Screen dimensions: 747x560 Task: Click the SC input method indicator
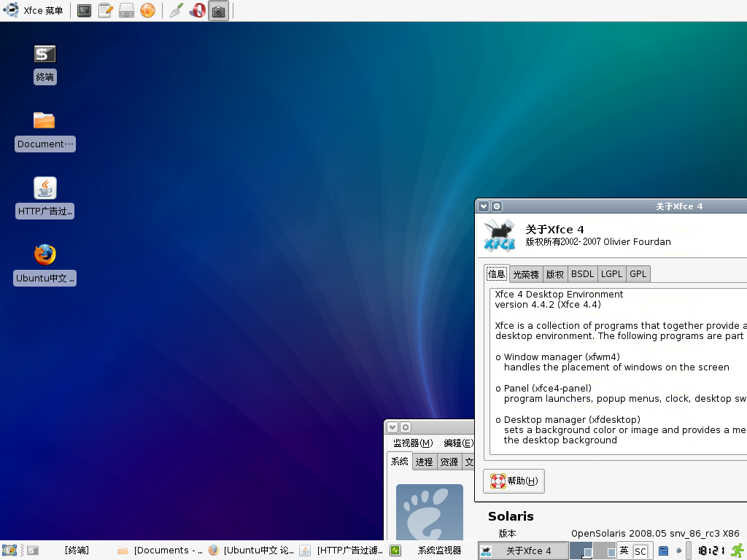[640, 551]
